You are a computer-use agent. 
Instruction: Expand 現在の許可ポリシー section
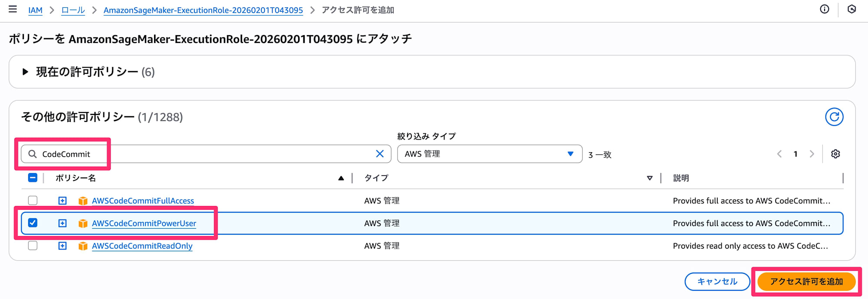click(26, 72)
